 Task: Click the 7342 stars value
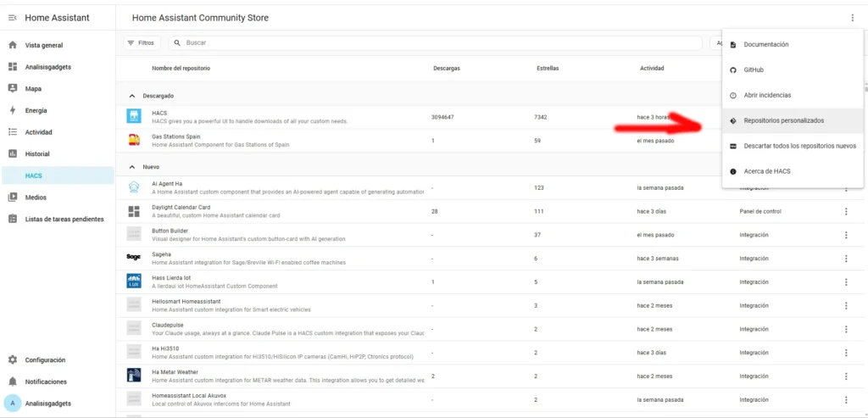tap(541, 117)
